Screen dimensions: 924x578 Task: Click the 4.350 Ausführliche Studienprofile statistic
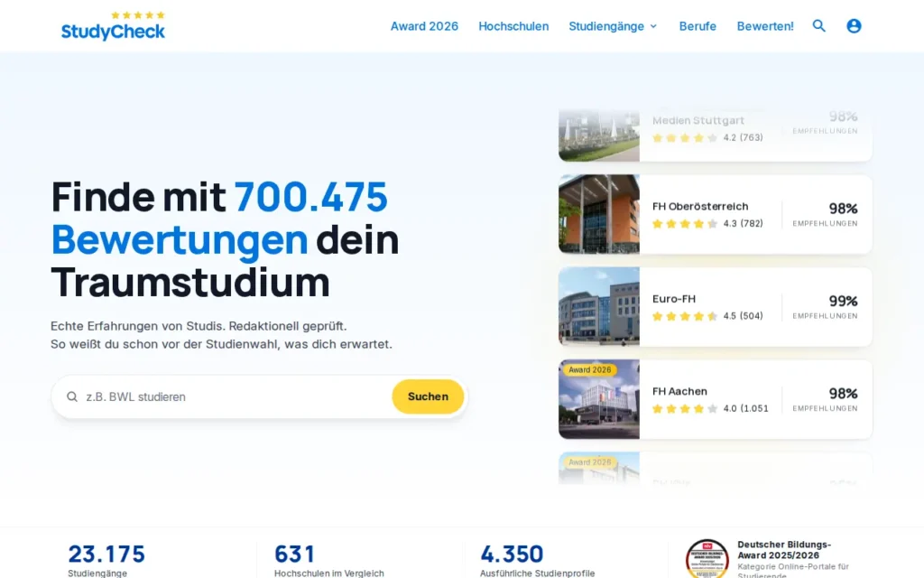(538, 560)
